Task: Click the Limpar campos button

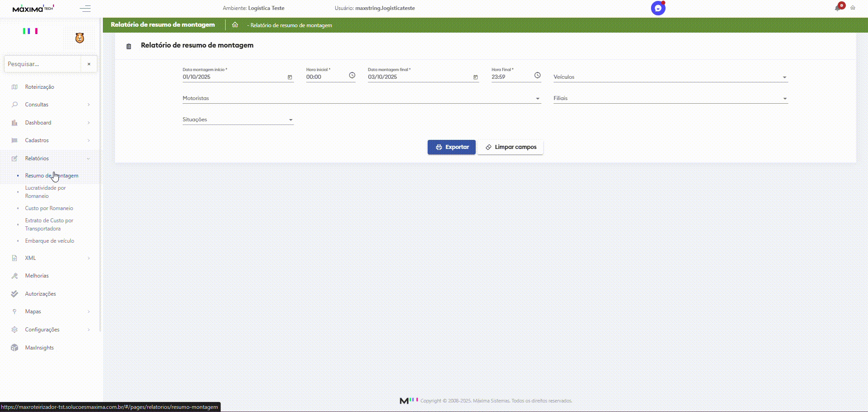Action: (x=511, y=147)
